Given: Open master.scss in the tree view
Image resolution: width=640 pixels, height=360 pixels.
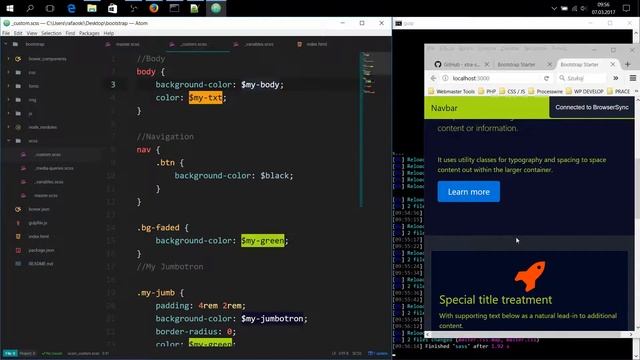Looking at the screenshot, I should click(x=46, y=196).
